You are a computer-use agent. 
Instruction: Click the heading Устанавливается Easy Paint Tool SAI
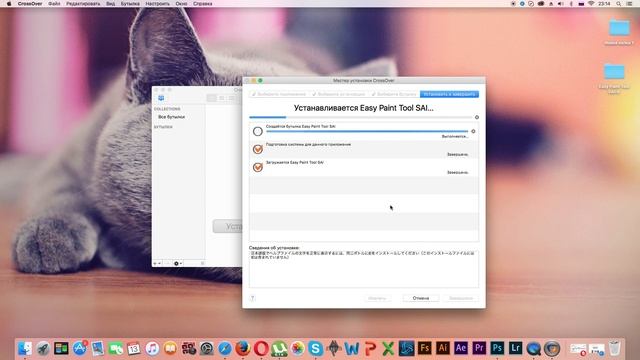364,108
